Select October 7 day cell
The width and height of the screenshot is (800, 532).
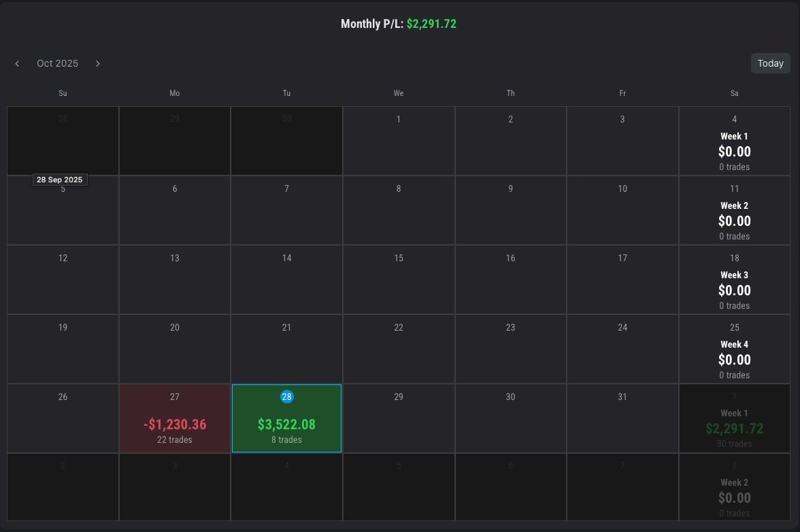(287, 210)
